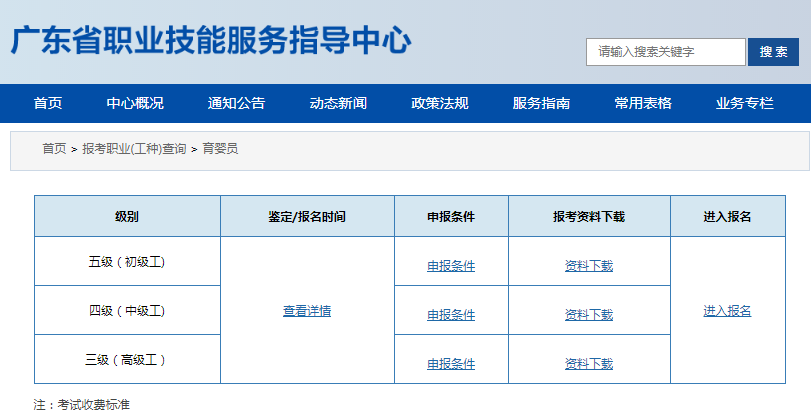This screenshot has width=811, height=416.
Task: Select 资料下载 for 三级（高级工）
Action: point(589,364)
